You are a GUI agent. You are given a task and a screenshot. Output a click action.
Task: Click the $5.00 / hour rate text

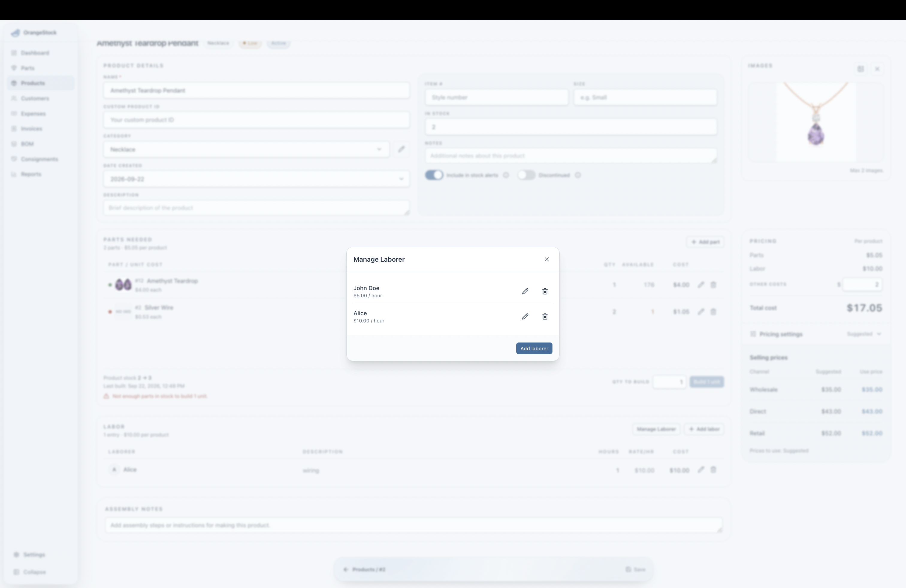click(x=368, y=295)
